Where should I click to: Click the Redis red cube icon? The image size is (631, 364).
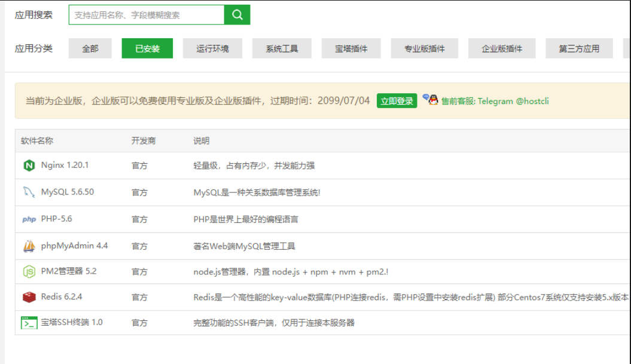[x=29, y=297]
